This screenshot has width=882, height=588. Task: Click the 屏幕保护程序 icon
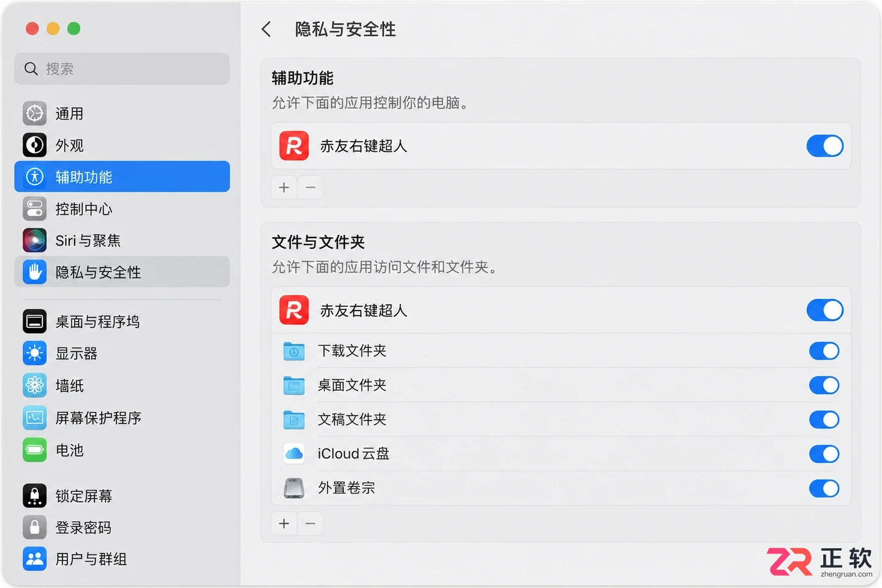[35, 418]
